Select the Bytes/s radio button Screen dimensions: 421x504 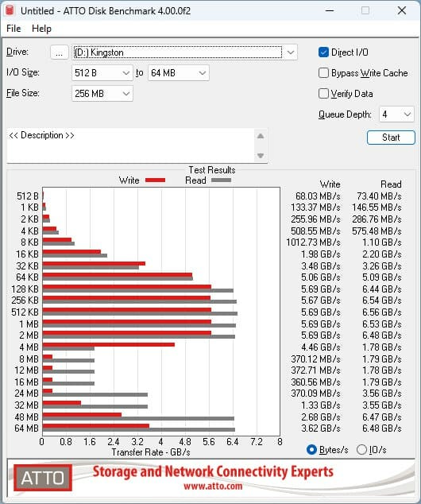point(311,449)
